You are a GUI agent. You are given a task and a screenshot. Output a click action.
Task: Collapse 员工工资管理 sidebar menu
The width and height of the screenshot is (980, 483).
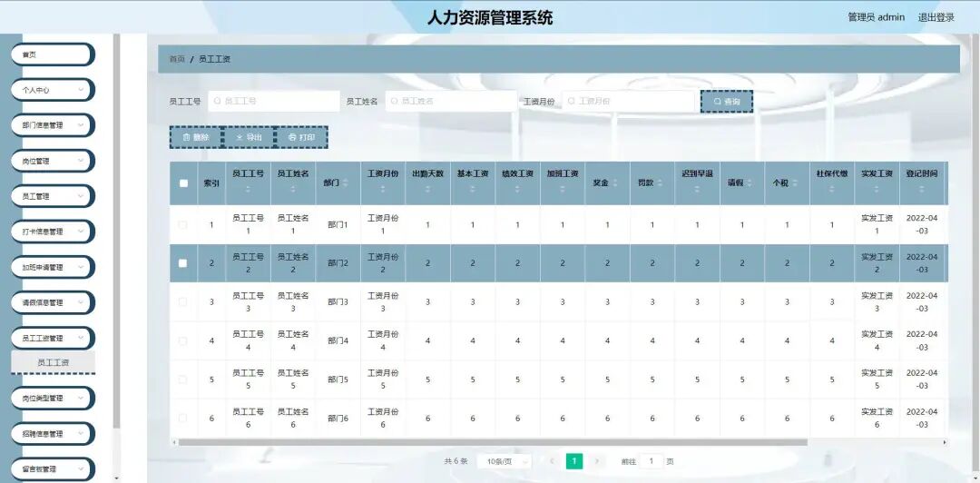pyautogui.click(x=53, y=338)
